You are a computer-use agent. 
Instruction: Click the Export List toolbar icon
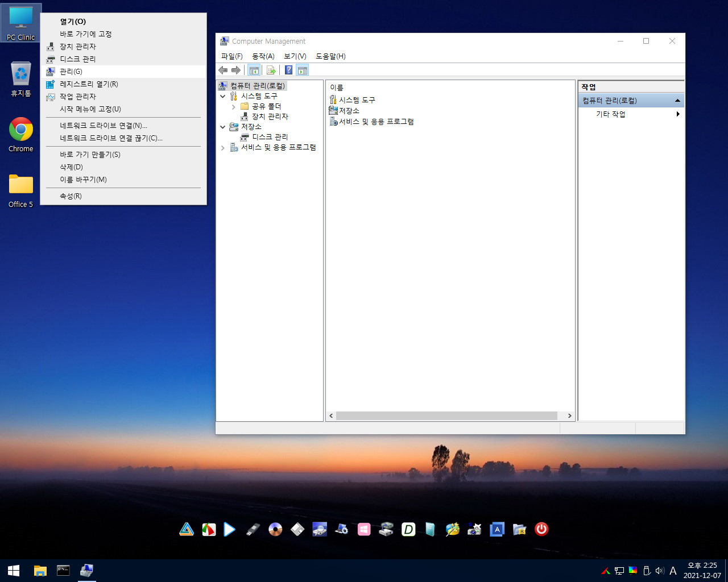tap(271, 70)
